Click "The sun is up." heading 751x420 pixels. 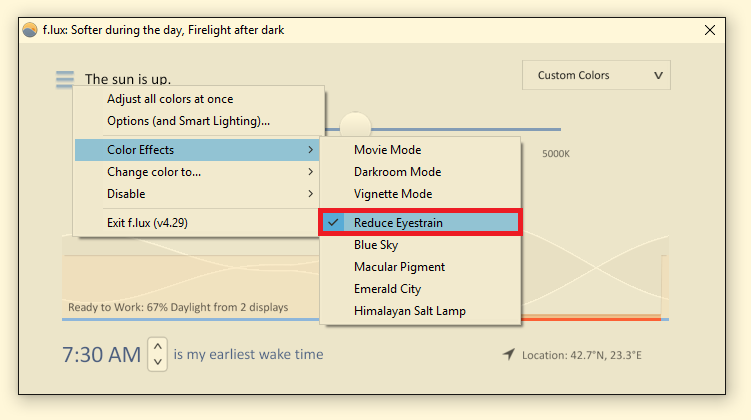pos(128,79)
